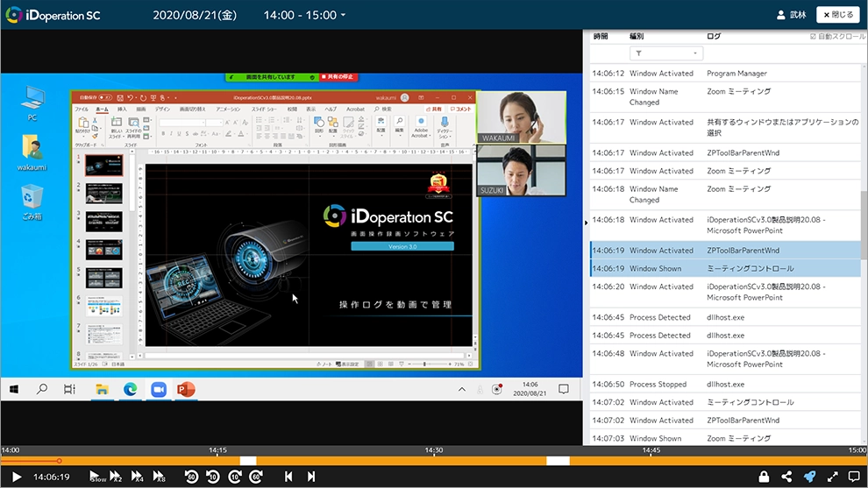Image resolution: width=868 pixels, height=488 pixels.
Task: Skip forward 10 seconds icon
Action: pos(234,477)
